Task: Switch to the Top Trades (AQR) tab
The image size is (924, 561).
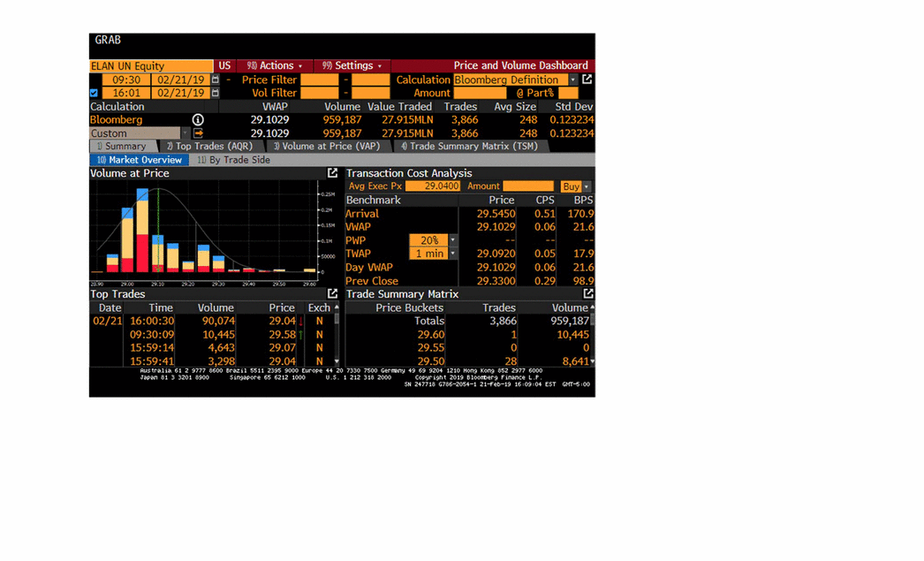Action: (210, 147)
